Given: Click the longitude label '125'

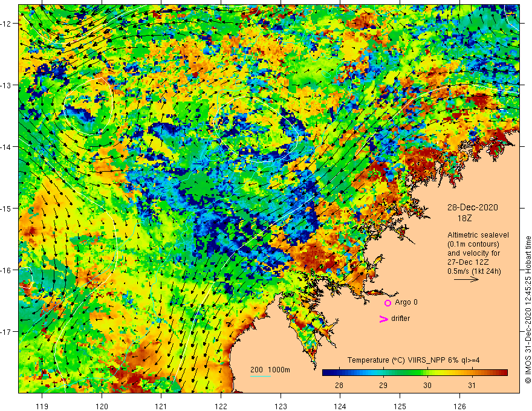Looking at the screenshot, I should click(x=400, y=406).
